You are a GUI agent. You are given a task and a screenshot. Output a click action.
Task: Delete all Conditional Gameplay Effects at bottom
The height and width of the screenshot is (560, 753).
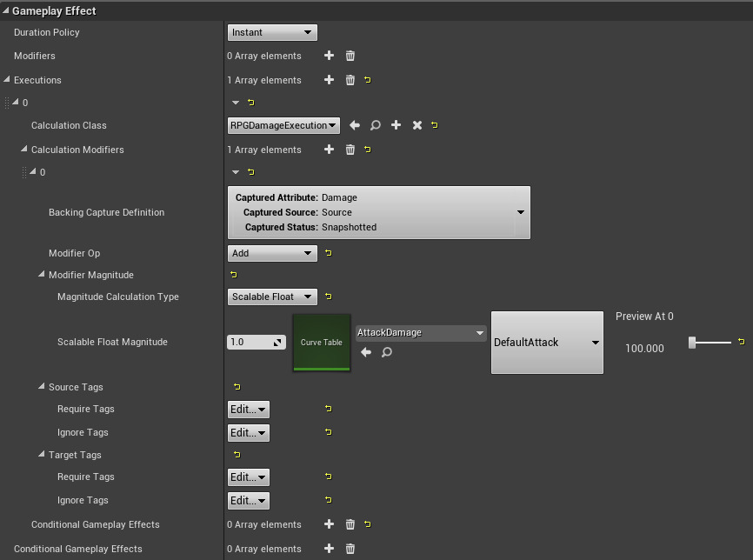click(350, 549)
